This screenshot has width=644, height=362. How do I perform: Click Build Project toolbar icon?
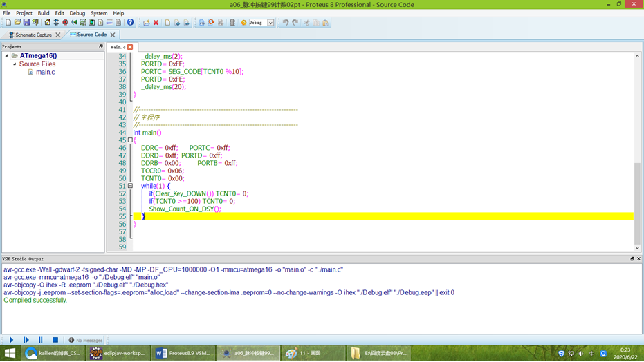[202, 23]
